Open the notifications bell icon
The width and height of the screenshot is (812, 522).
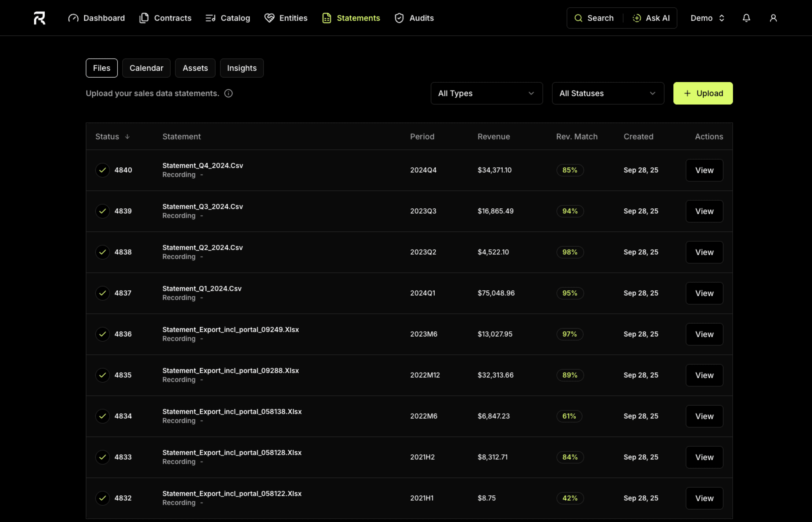point(746,18)
